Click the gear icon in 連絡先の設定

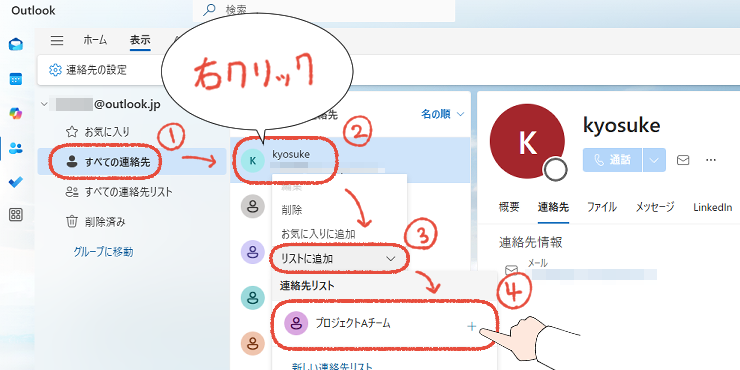tap(55, 70)
